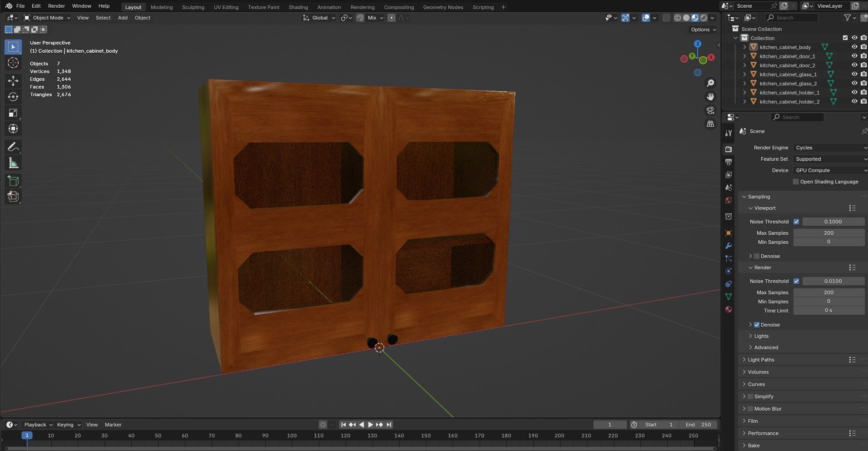
Task: Enable Motion Blur checkbox
Action: [750, 409]
